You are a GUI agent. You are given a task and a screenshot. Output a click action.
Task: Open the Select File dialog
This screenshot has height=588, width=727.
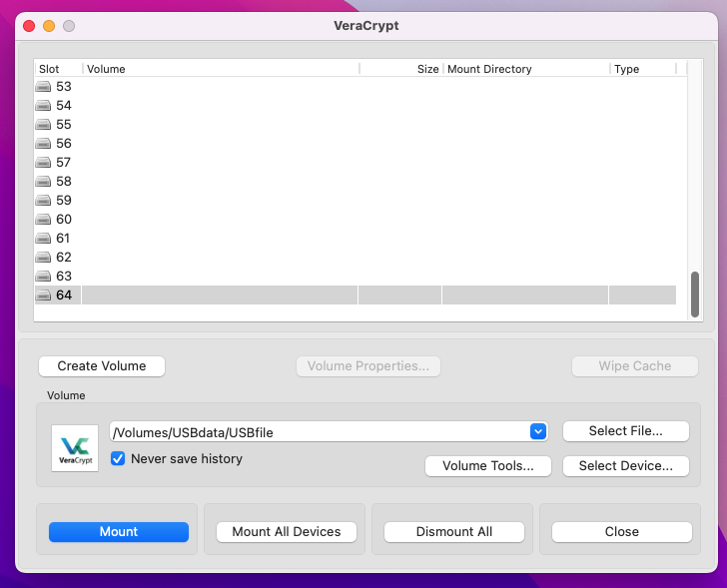pos(625,431)
